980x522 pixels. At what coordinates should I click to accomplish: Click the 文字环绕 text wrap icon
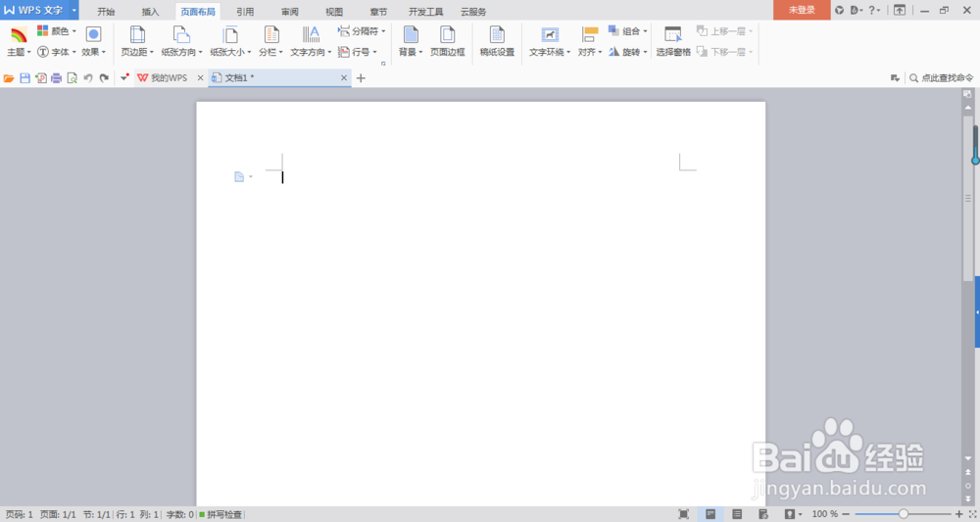tap(550, 34)
